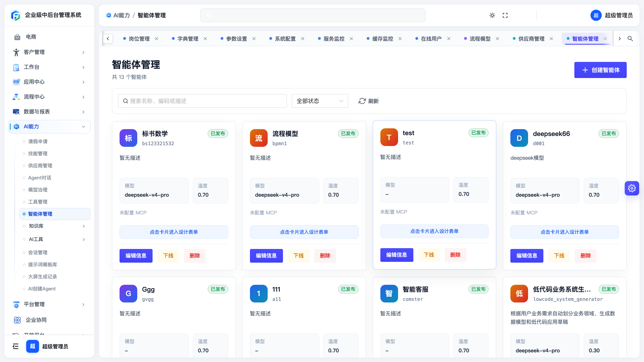Click the 超 avatar in the top header
The width and height of the screenshot is (644, 362).
(x=596, y=15)
